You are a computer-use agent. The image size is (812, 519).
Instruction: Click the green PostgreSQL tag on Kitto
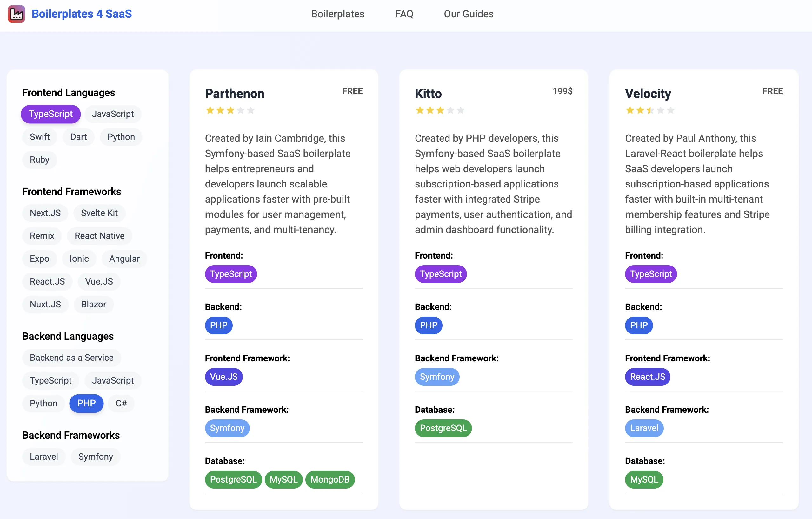tap(443, 428)
